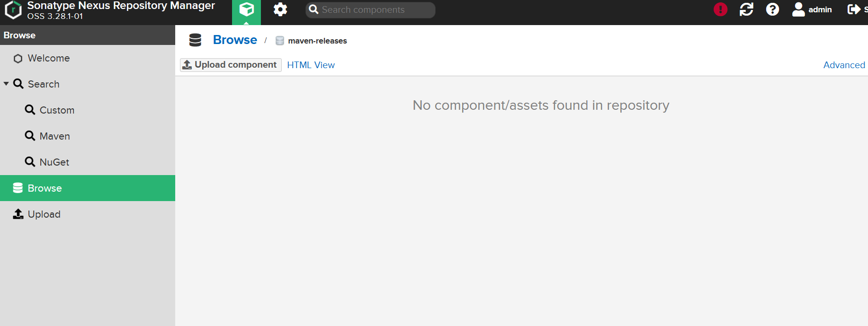Select Welcome in the sidebar
The image size is (868, 326).
tap(48, 58)
